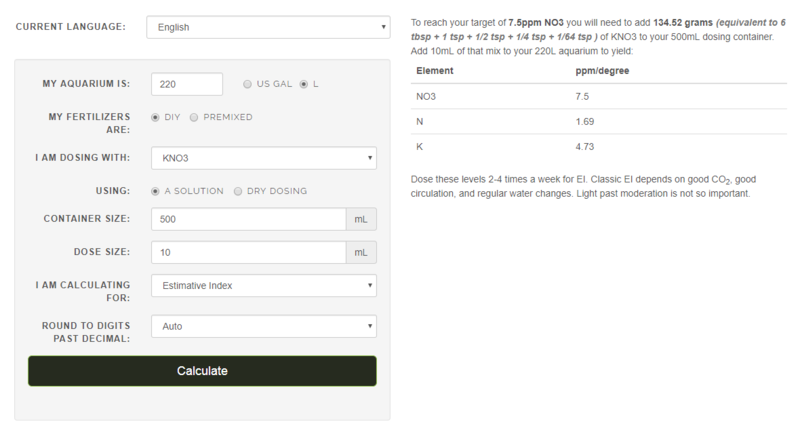Viewport: 800px width, 430px height.
Task: Click the 1.69 value in results table
Action: coord(585,121)
